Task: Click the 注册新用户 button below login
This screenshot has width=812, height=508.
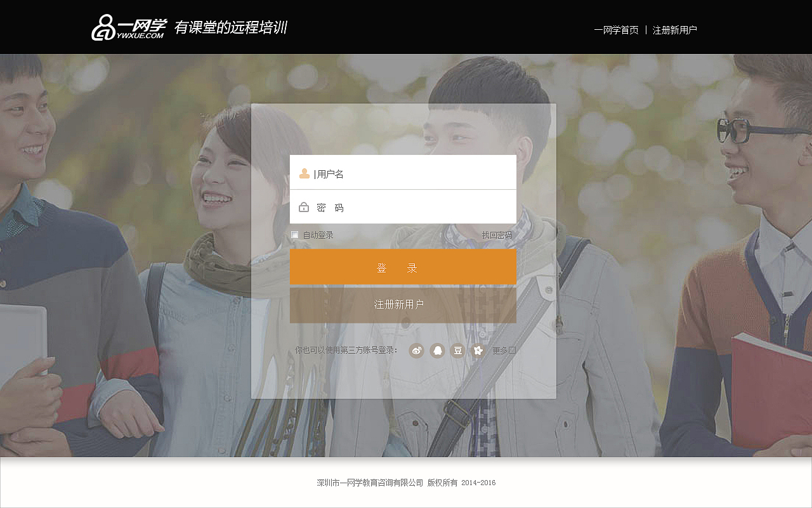Action: tap(403, 305)
